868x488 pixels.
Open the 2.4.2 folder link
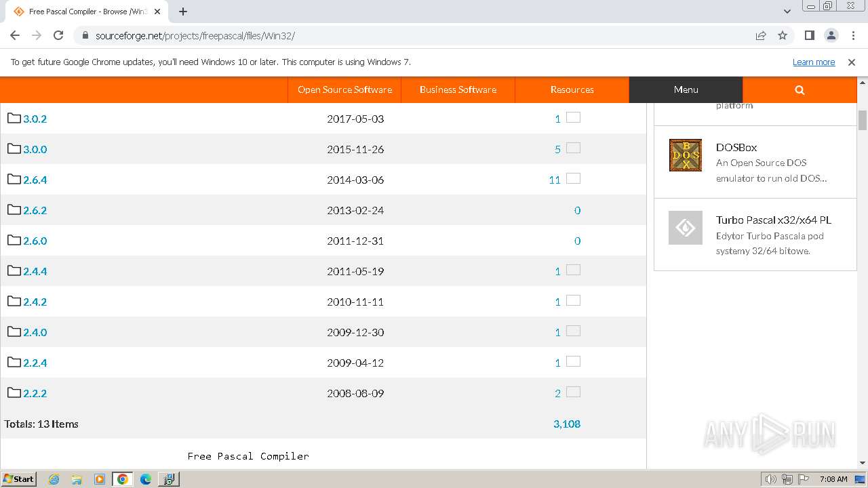[35, 302]
